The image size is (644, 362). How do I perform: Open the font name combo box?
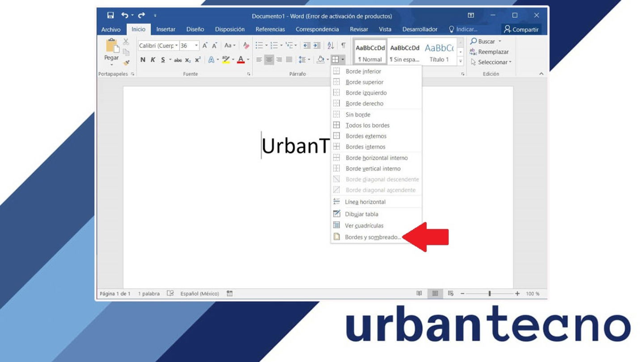pos(158,46)
